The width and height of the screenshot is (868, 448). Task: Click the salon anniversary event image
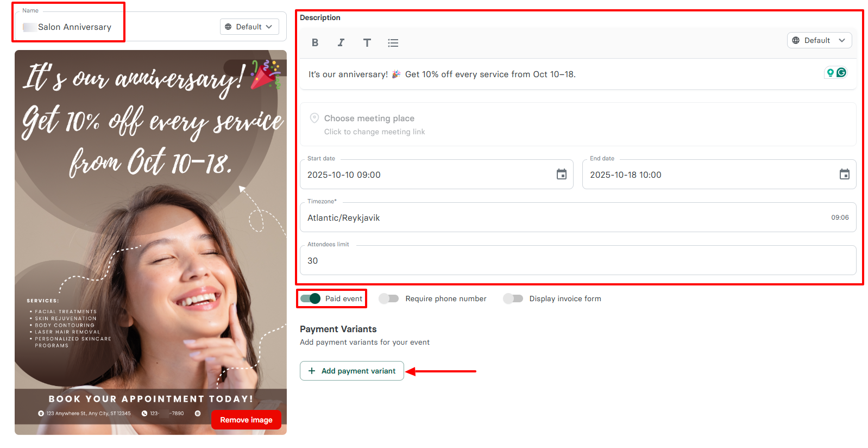coord(150,242)
